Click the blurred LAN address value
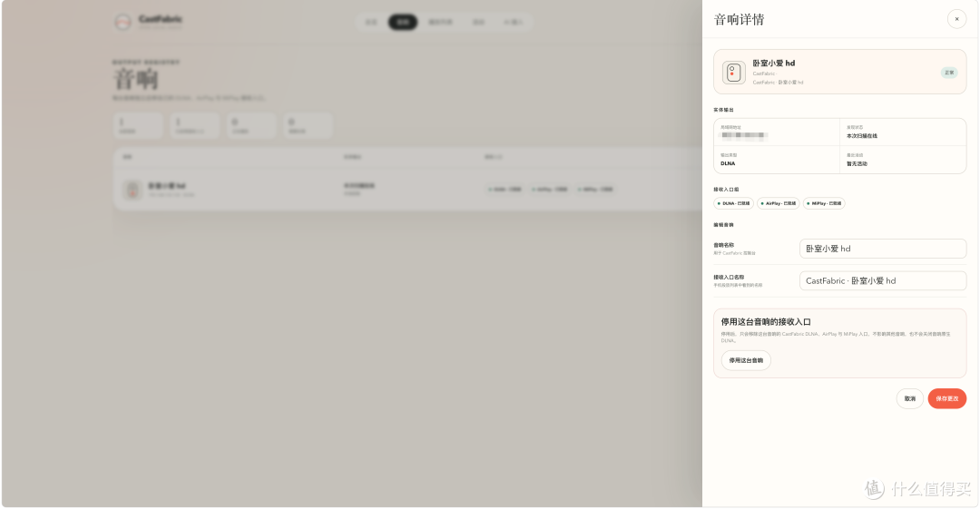This screenshot has width=980, height=509. click(743, 135)
